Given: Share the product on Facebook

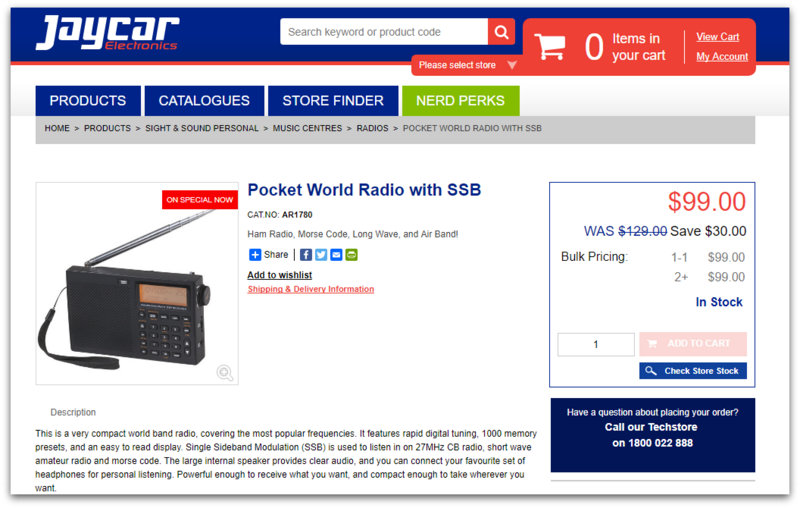Looking at the screenshot, I should coord(306,255).
